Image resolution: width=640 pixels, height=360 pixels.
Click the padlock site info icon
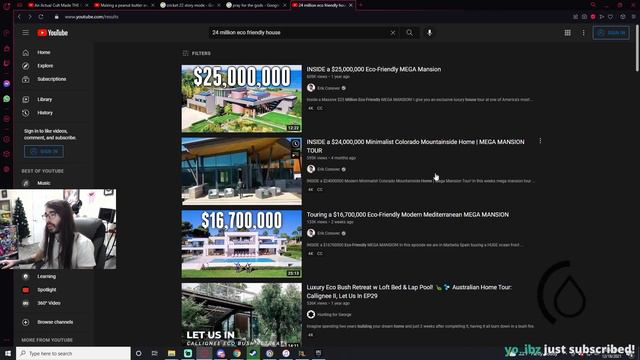click(56, 17)
